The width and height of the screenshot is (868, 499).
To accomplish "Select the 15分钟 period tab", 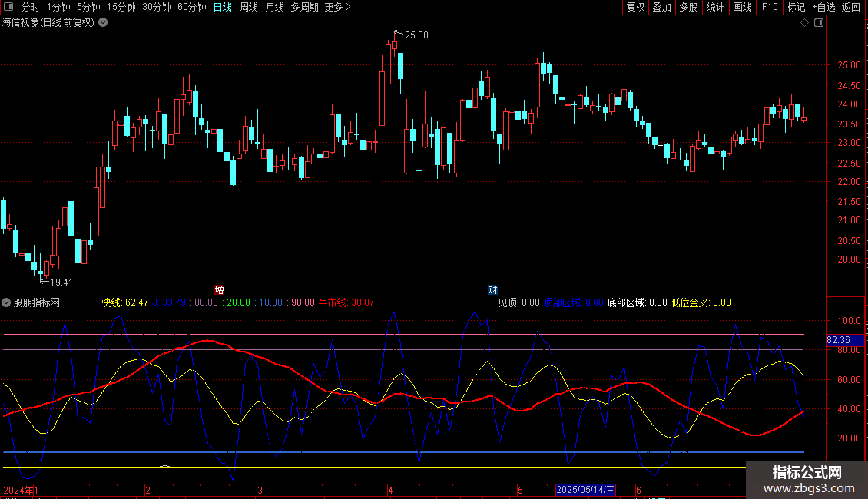I will (121, 7).
